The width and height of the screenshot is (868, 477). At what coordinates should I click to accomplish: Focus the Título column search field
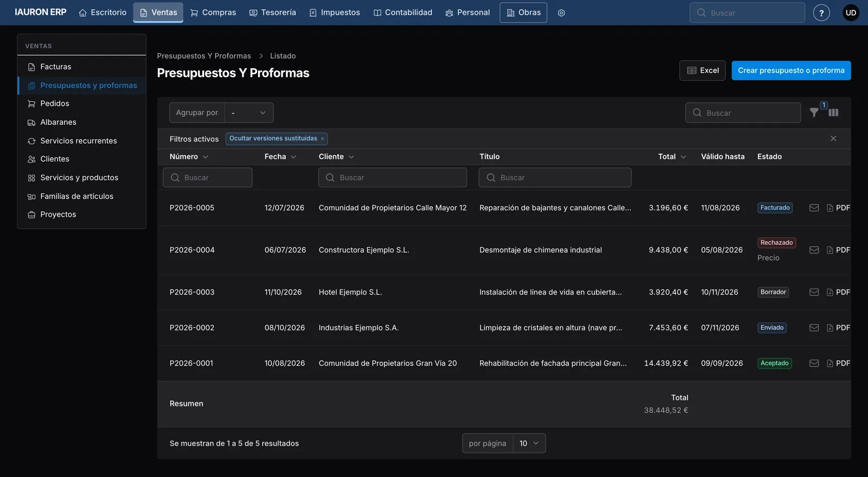pyautogui.click(x=555, y=177)
